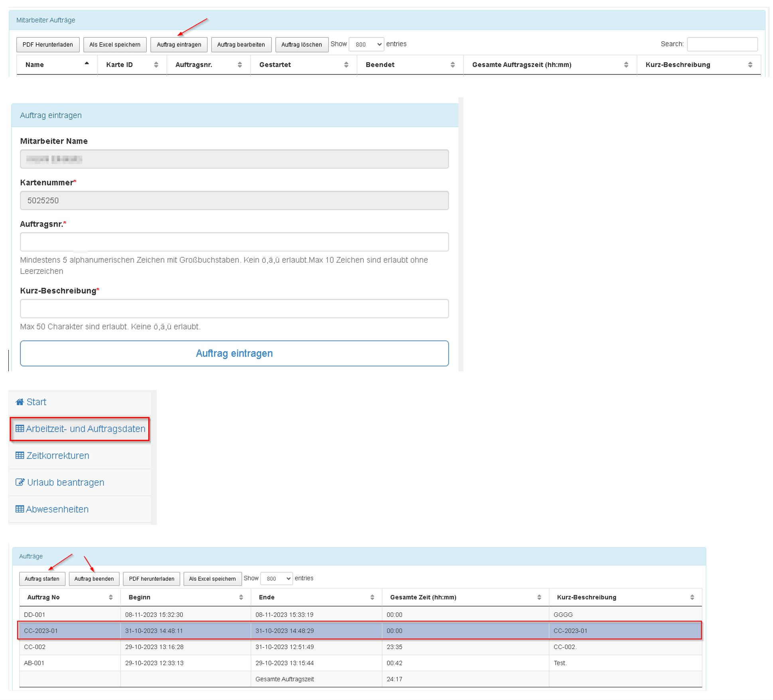Submit large Auftrag eintragen form button
773x700 pixels.
coord(234,353)
